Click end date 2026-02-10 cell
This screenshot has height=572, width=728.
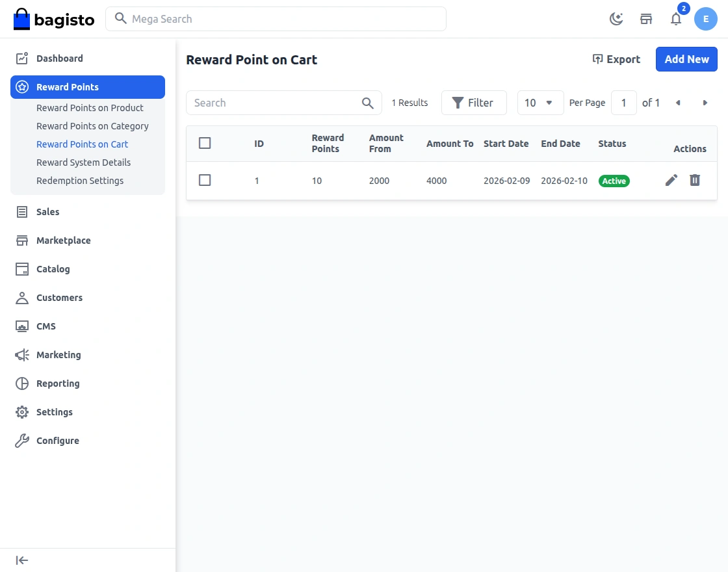pyautogui.click(x=564, y=181)
